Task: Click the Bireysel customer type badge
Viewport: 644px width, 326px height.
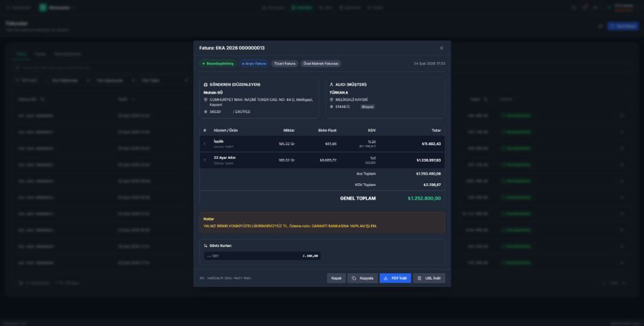Action: click(367, 107)
